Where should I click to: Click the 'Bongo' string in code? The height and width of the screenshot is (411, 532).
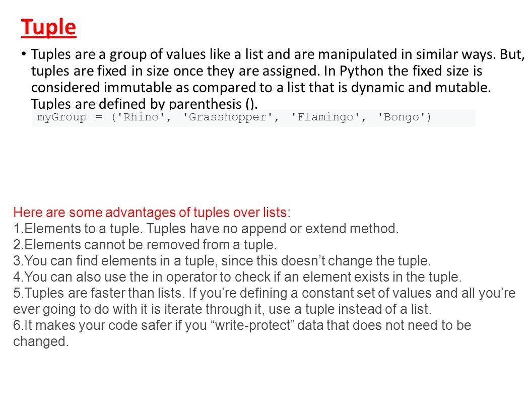[x=402, y=117]
